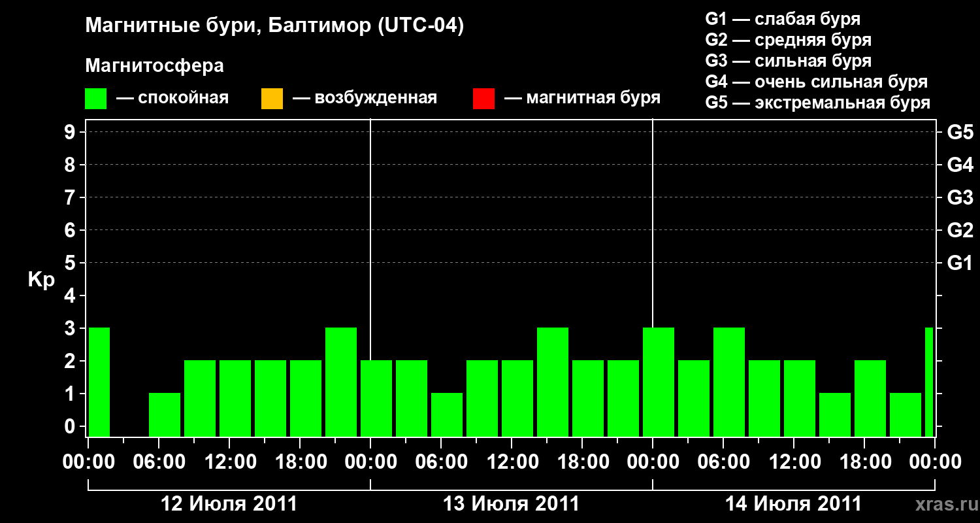Screen dimensions: 980x523
Task: Click the '06:00' time label for 12 Июля
Action: pyautogui.click(x=159, y=462)
